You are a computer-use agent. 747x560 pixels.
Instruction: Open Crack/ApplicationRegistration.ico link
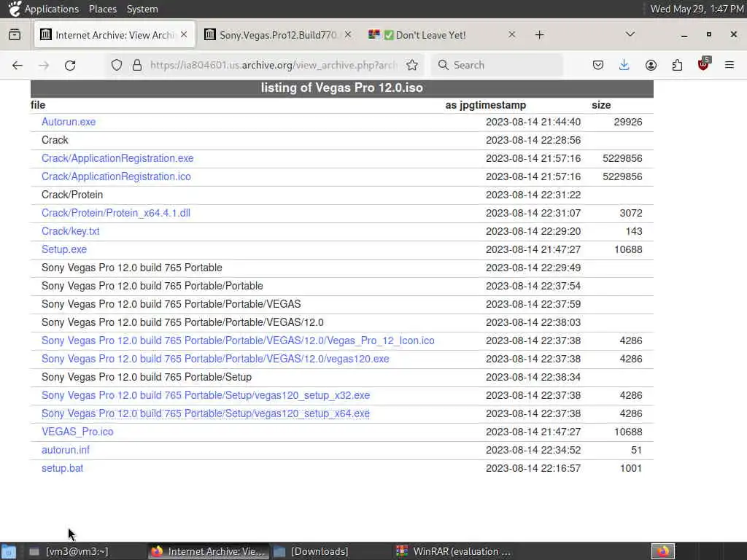click(x=116, y=176)
